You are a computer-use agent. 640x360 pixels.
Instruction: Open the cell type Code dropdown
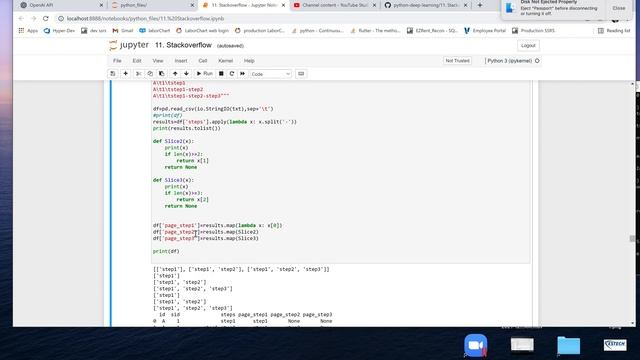tap(271, 74)
